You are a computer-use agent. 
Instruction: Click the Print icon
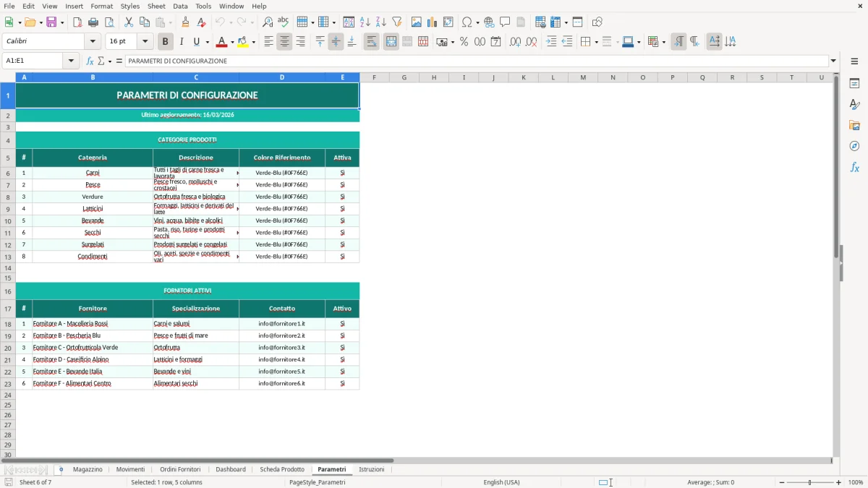point(94,22)
